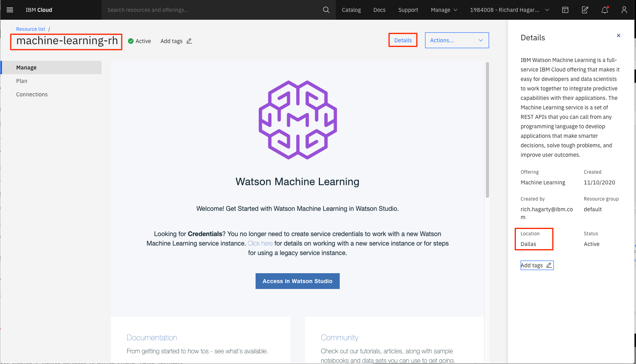Click IBM Cloud home link

pos(39,10)
